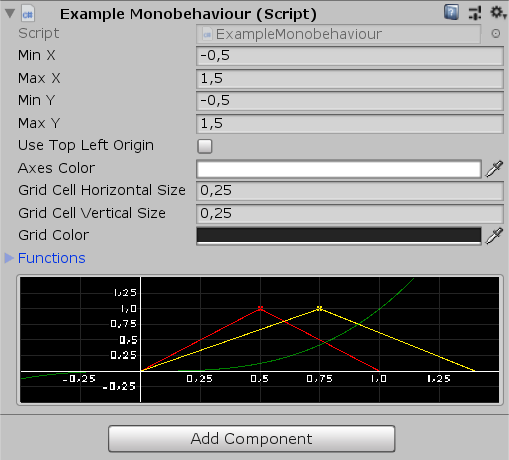509x460 pixels.
Task: Click Min X value field
Action: coord(350,56)
